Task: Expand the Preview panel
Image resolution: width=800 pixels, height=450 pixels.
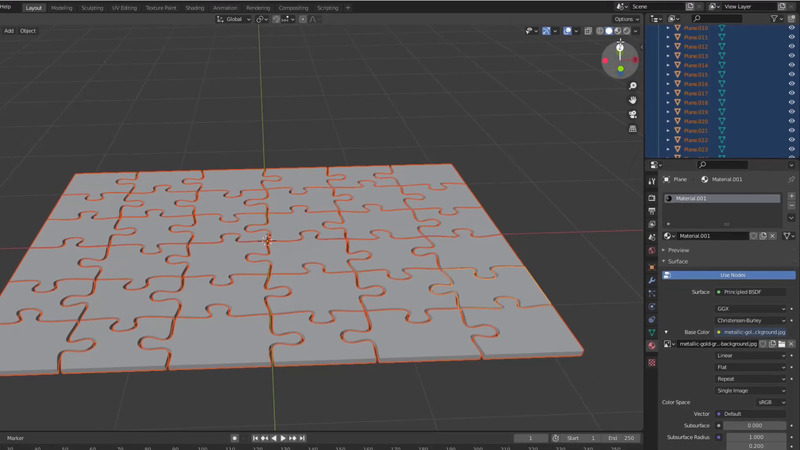Action: point(678,250)
